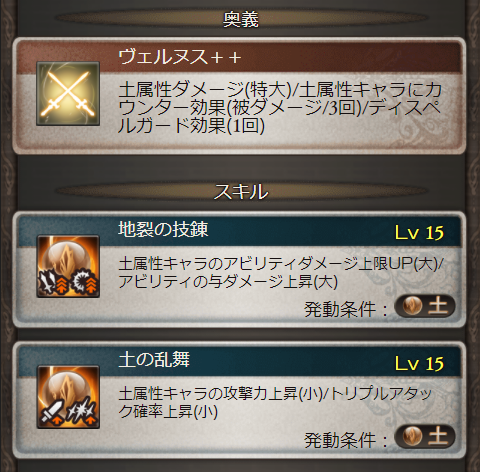
Task: Click 土 condition badge under 土の乱舞
Action: point(425,436)
